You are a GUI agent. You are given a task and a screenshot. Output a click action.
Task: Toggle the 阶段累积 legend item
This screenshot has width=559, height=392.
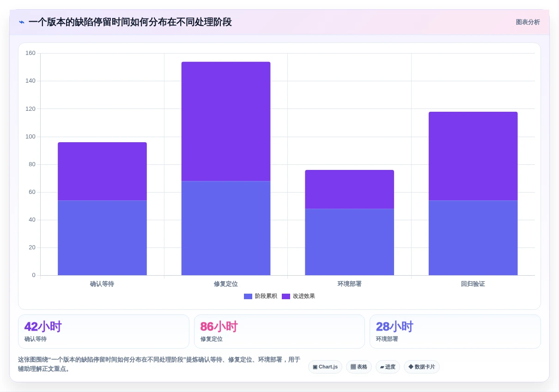(x=261, y=296)
